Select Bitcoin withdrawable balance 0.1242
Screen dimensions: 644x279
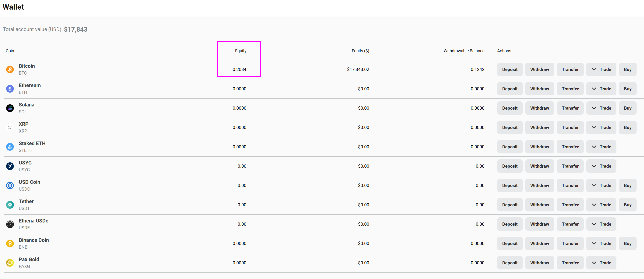pyautogui.click(x=477, y=69)
